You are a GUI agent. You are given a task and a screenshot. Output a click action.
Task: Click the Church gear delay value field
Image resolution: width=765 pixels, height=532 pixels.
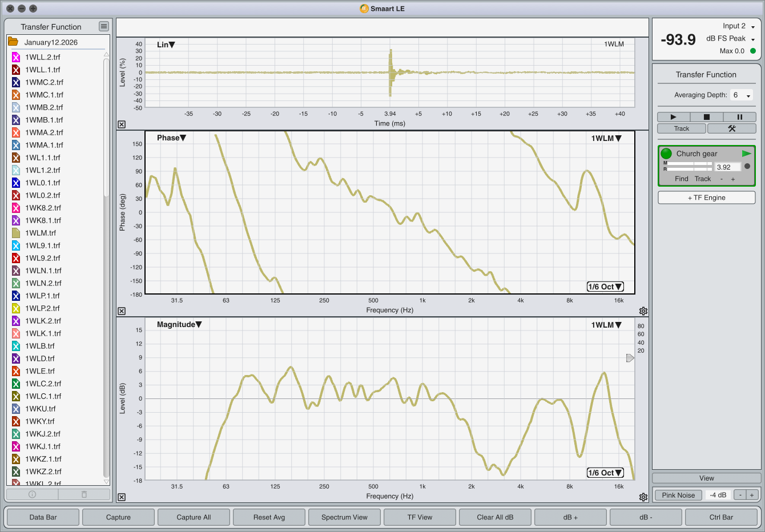(727, 167)
